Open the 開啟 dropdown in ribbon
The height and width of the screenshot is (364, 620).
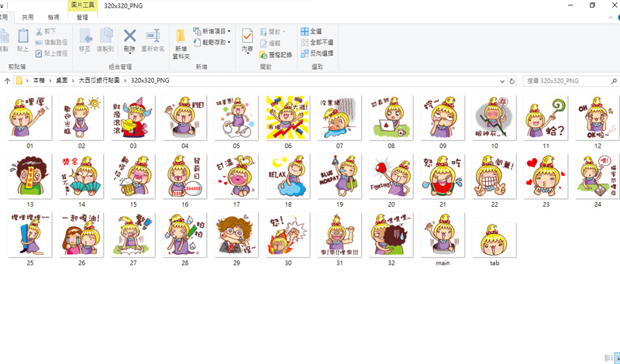(273, 32)
